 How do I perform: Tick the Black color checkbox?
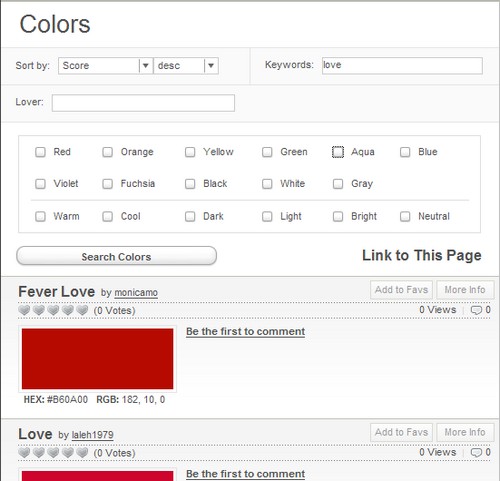pos(190,184)
